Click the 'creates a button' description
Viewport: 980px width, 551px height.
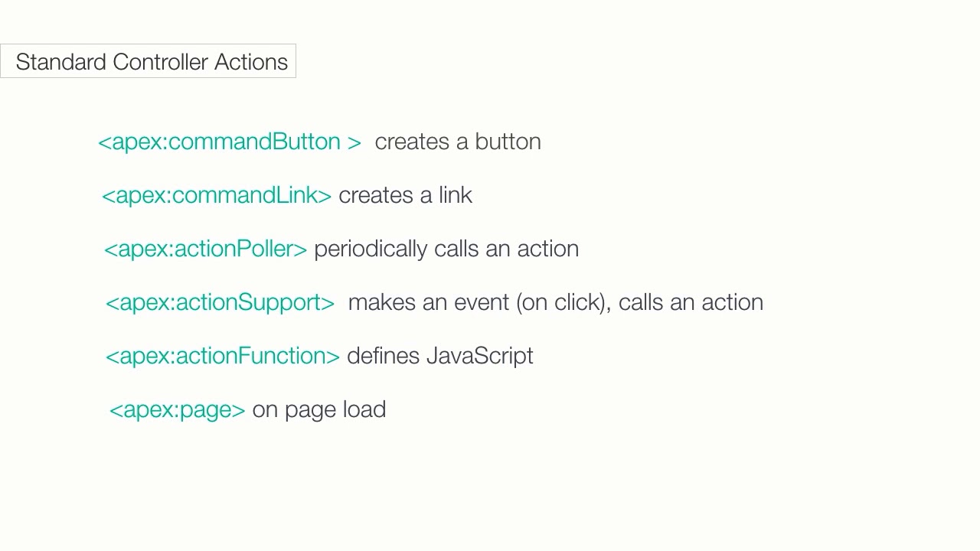(x=458, y=142)
